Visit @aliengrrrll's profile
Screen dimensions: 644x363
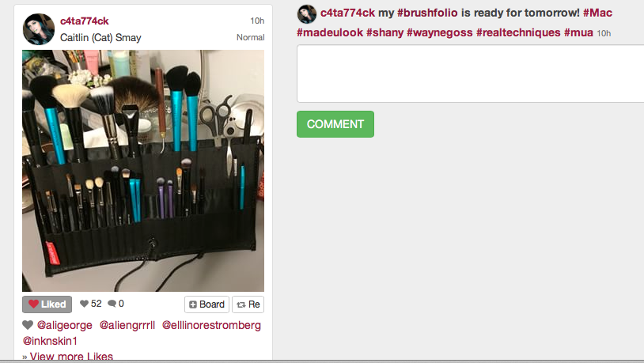click(x=127, y=325)
